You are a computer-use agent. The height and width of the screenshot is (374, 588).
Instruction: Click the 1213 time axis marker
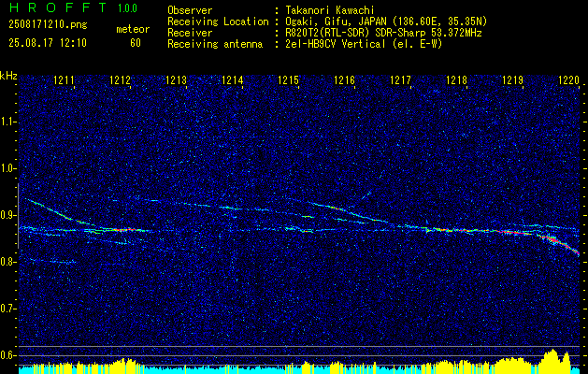point(177,79)
